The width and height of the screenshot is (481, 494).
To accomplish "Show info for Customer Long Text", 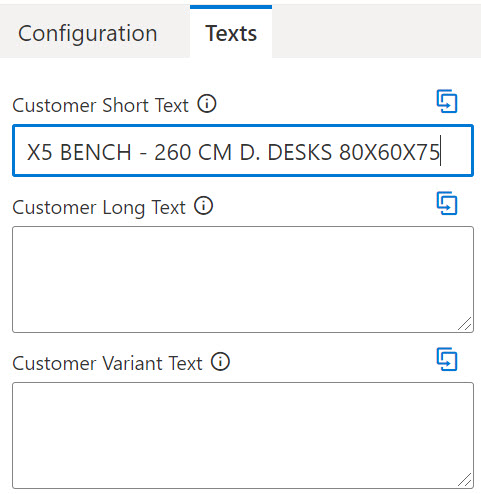I will [204, 206].
